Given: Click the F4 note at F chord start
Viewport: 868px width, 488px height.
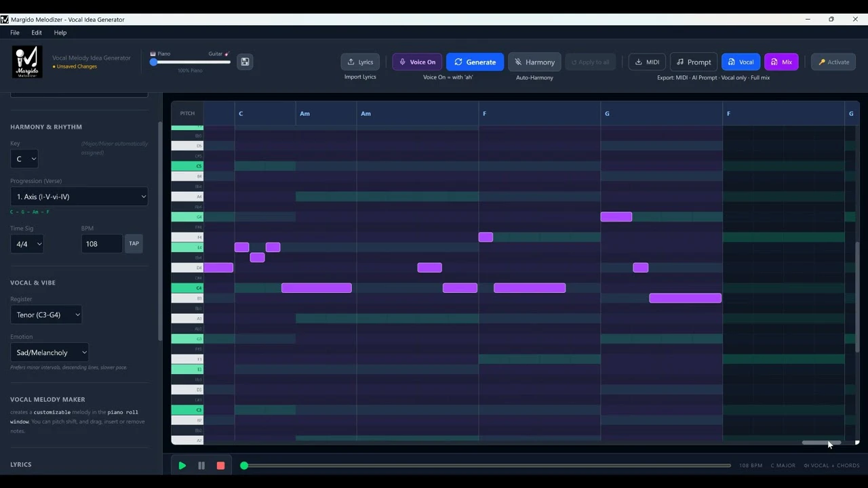Looking at the screenshot, I should (486, 237).
